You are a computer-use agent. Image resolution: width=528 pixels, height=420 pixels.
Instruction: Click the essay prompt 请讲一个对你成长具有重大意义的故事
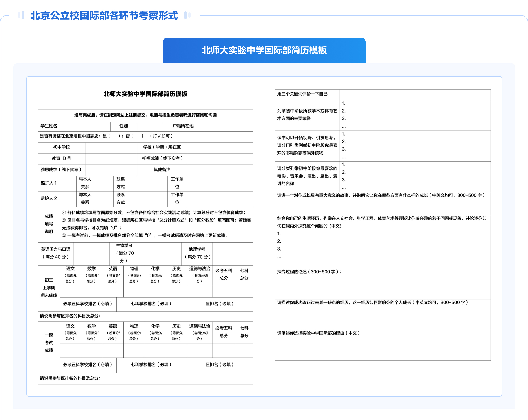click(x=381, y=195)
